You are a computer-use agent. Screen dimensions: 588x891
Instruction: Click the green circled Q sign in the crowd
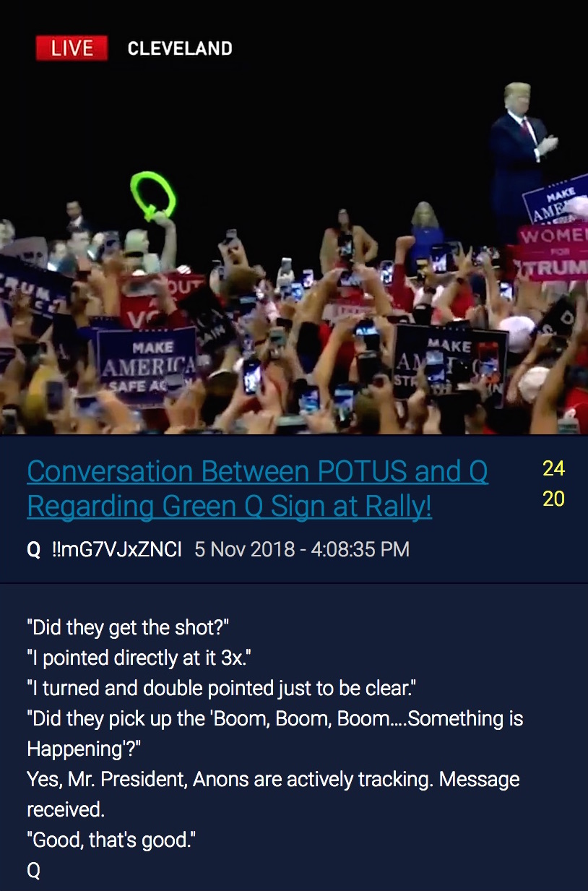click(x=152, y=196)
